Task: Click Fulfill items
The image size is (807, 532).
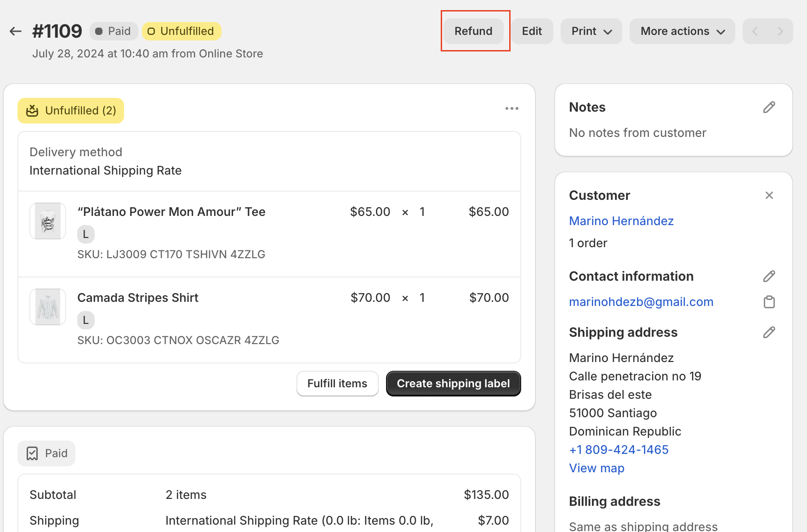Action: 337,384
